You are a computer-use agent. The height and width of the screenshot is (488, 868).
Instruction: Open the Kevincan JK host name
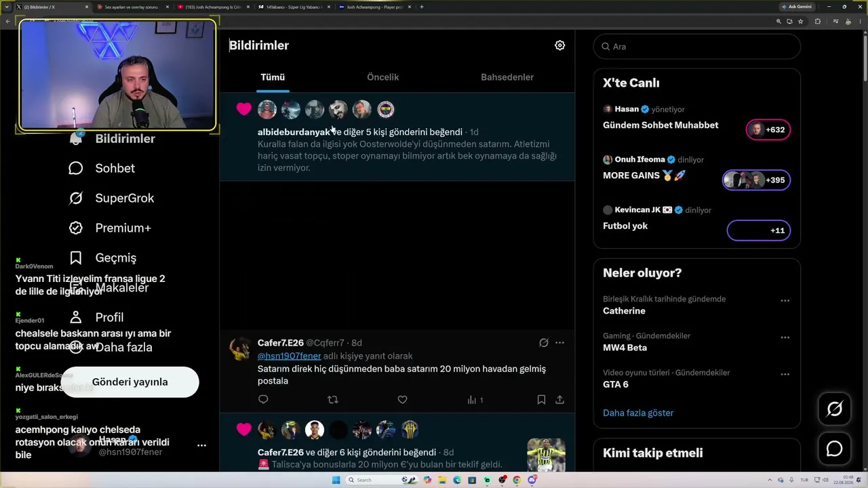pyautogui.click(x=637, y=210)
